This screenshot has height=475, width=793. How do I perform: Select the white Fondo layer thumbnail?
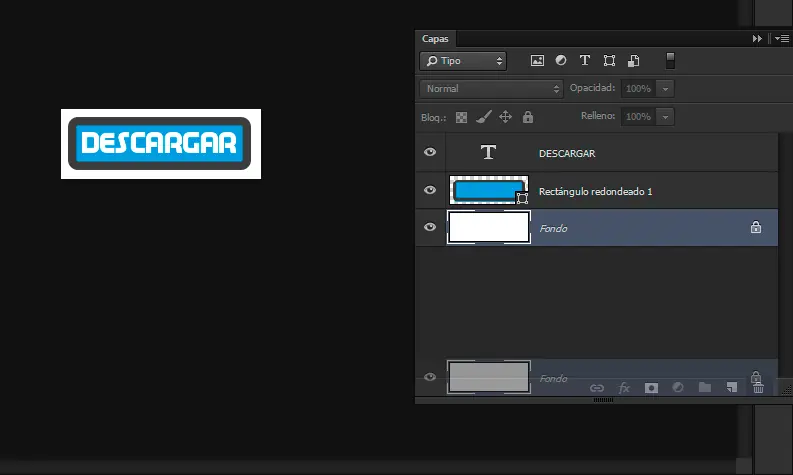pos(489,227)
